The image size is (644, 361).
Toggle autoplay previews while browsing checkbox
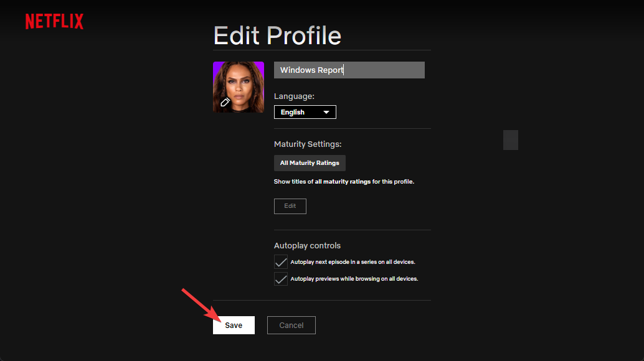[281, 279]
